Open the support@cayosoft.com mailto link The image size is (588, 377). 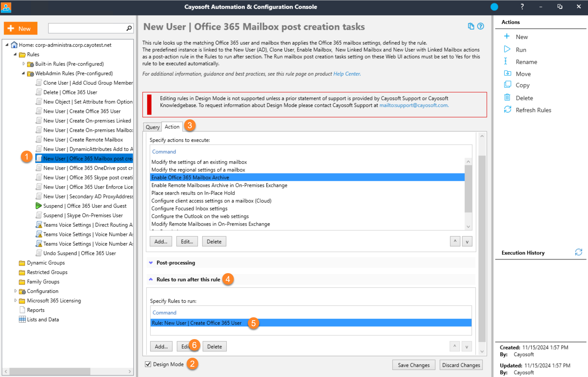click(x=414, y=105)
